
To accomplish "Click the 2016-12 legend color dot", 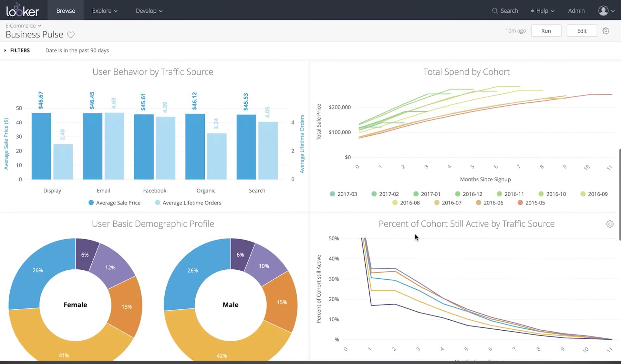I will [458, 194].
